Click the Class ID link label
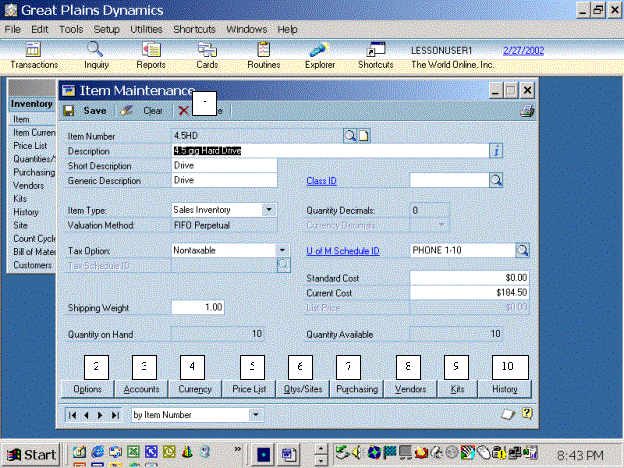The height and width of the screenshot is (468, 624). click(322, 181)
